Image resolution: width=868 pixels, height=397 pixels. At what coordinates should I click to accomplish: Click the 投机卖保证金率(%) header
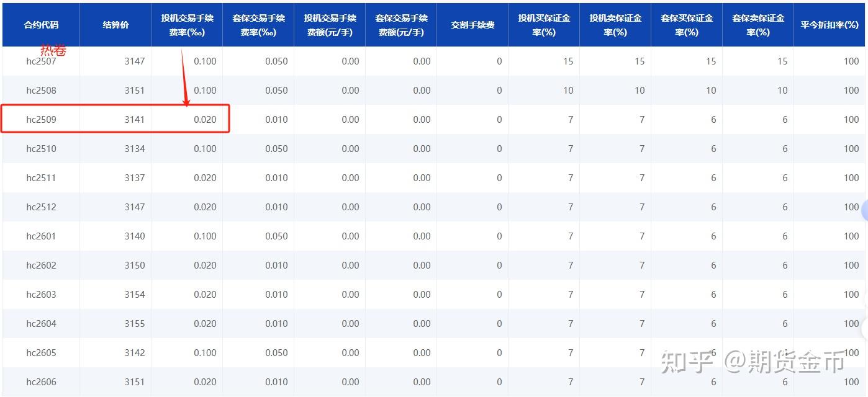(x=615, y=25)
